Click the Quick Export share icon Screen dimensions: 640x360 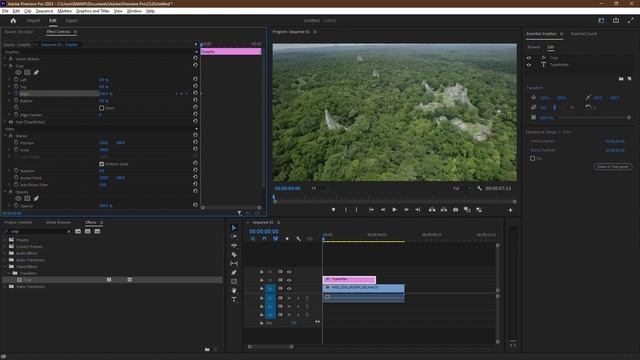616,20
